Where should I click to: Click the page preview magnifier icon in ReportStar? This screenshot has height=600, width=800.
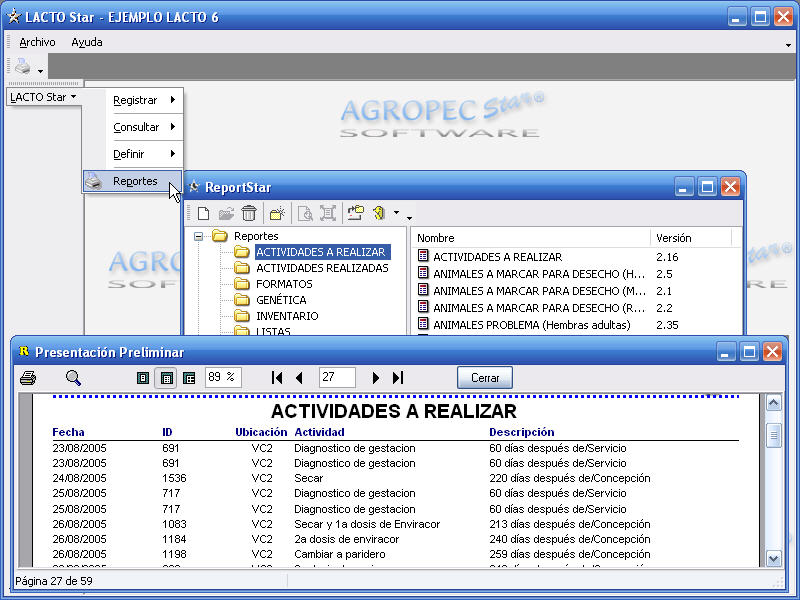tap(305, 213)
